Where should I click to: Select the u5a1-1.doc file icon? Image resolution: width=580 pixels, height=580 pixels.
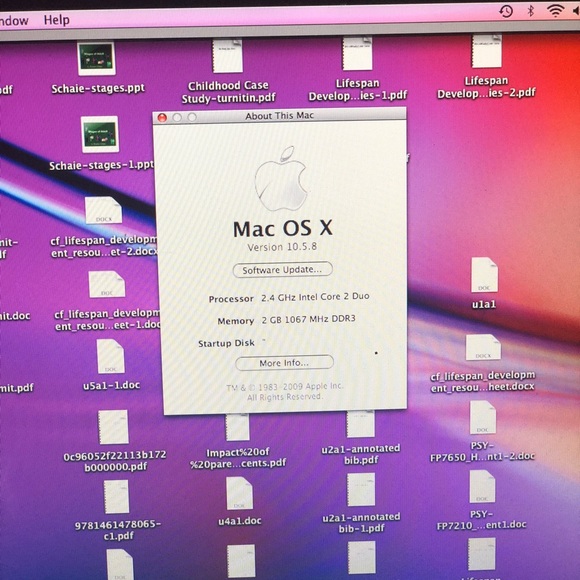coord(111,356)
